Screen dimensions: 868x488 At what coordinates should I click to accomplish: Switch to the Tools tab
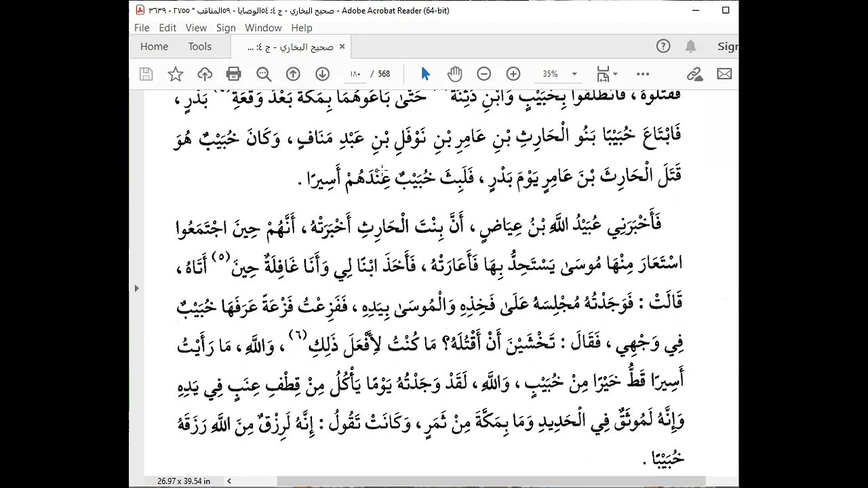click(x=200, y=47)
